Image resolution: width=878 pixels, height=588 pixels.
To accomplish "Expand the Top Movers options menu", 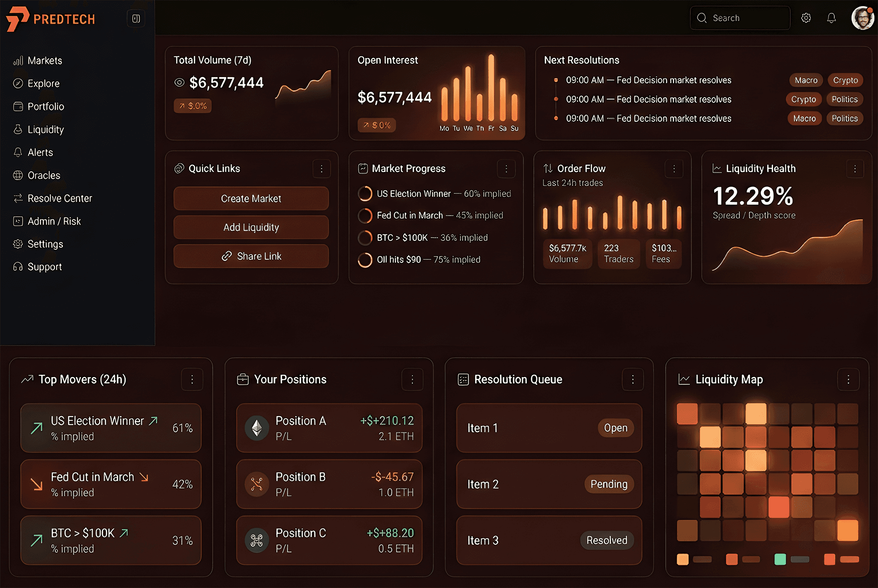I will pyautogui.click(x=192, y=379).
